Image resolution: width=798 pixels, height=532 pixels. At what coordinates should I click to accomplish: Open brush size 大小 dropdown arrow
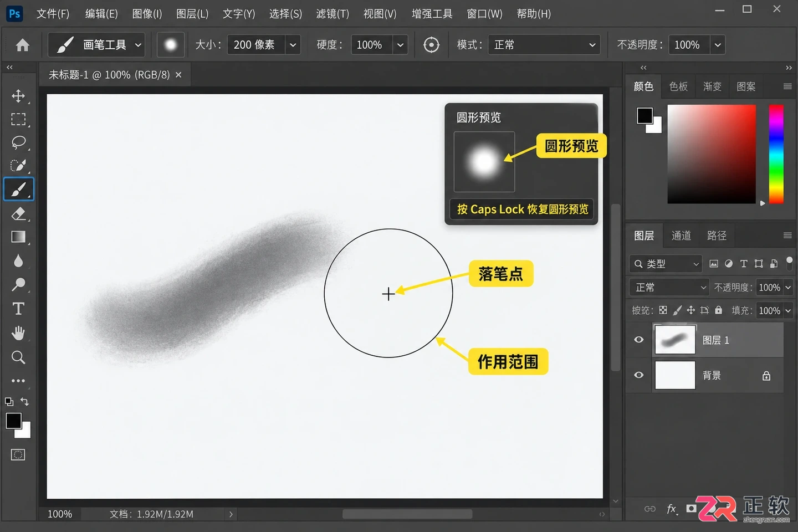pyautogui.click(x=293, y=45)
